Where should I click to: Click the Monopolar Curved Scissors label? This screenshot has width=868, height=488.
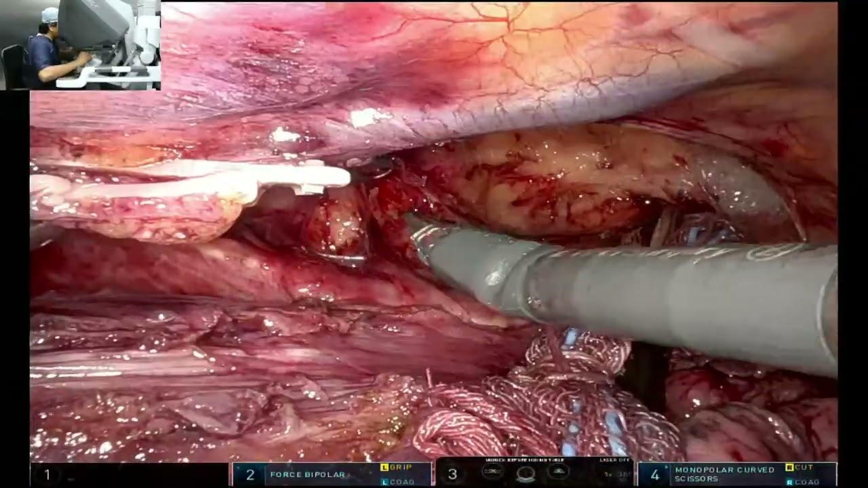click(724, 474)
